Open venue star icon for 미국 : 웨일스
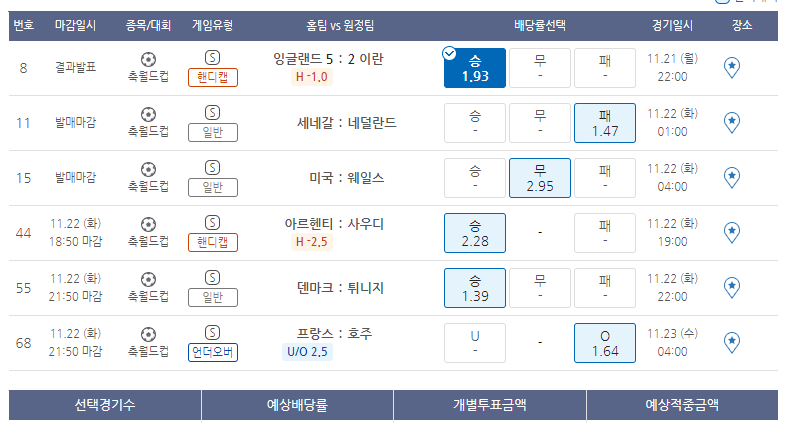This screenshot has width=791, height=423. click(x=731, y=177)
